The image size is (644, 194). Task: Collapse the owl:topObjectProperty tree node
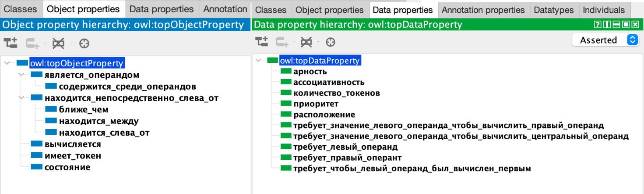7,63
